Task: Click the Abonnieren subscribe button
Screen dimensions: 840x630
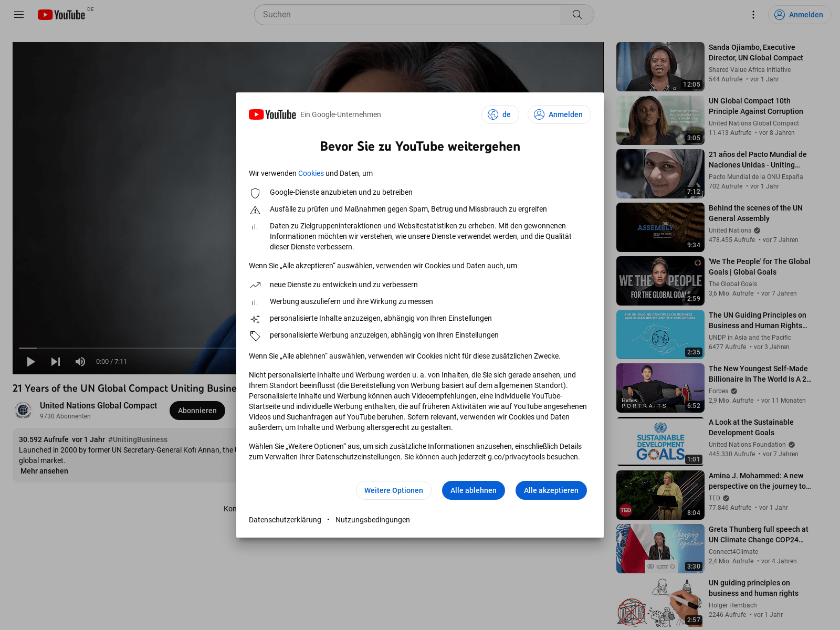Action: (x=197, y=411)
